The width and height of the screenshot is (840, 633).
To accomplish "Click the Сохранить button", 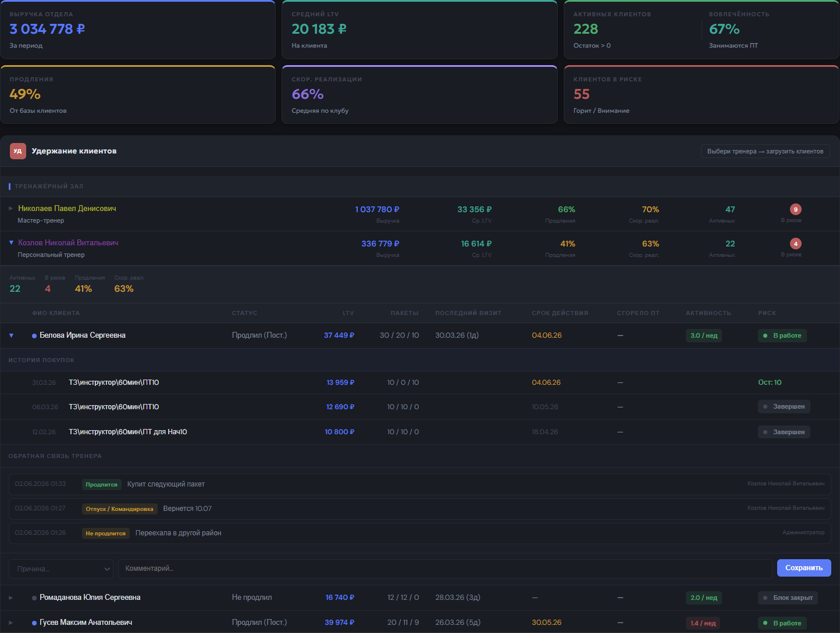I will [x=804, y=568].
